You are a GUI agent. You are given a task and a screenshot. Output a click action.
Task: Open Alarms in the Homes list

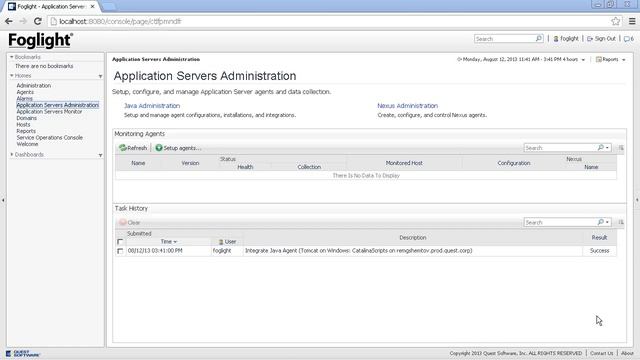24,98
